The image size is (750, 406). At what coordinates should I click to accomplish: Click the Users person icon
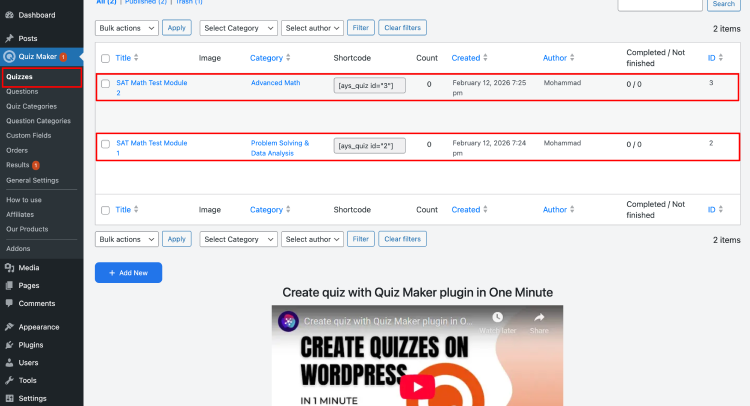click(x=9, y=362)
